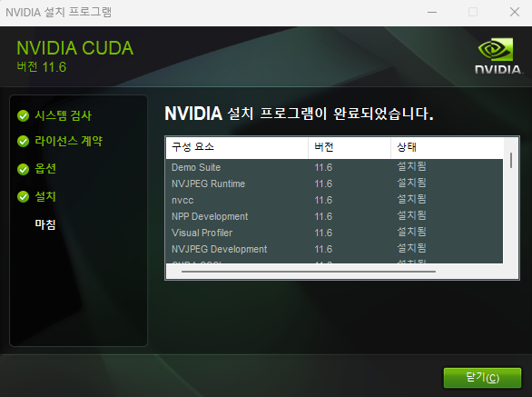Minimize the NVIDIA installer window

(x=432, y=12)
